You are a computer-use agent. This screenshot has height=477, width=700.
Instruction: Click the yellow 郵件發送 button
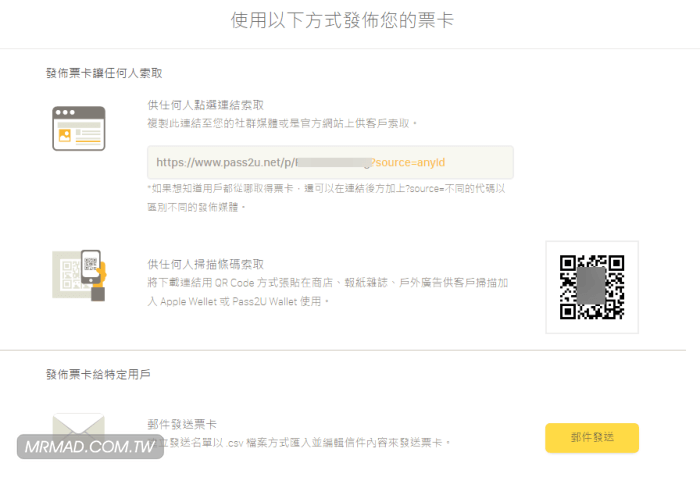point(591,437)
